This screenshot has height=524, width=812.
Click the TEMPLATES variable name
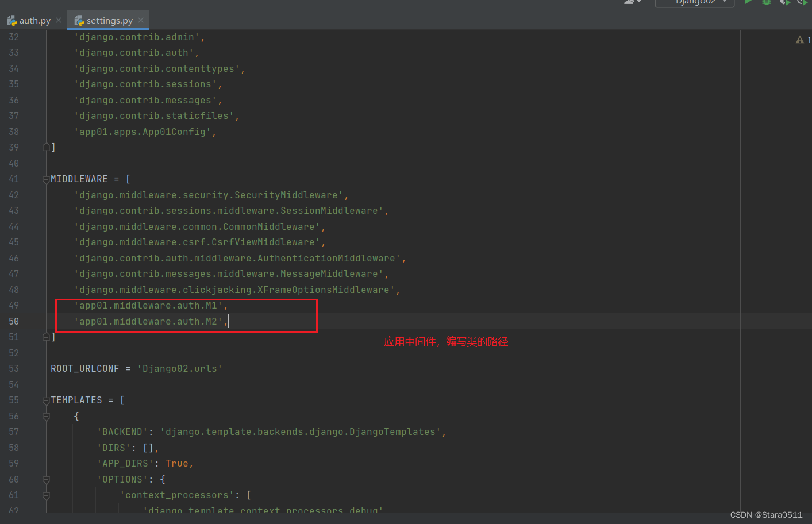click(x=76, y=400)
